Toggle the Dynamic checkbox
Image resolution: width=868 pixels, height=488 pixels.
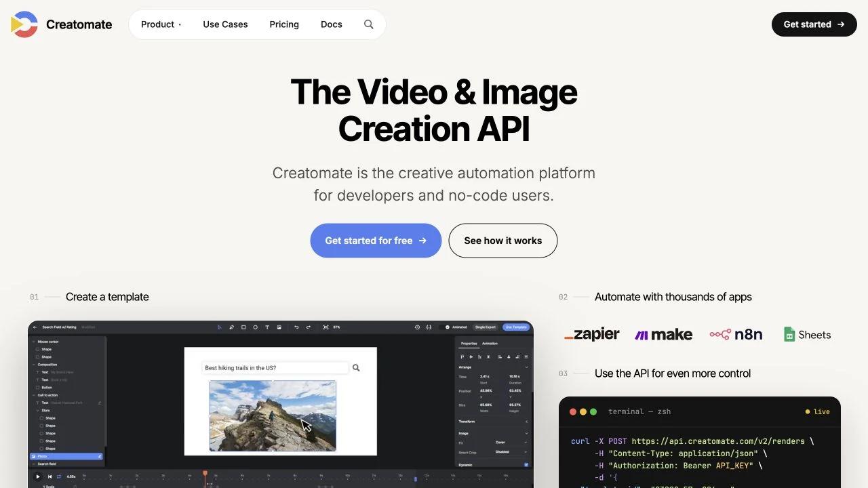[x=526, y=465]
